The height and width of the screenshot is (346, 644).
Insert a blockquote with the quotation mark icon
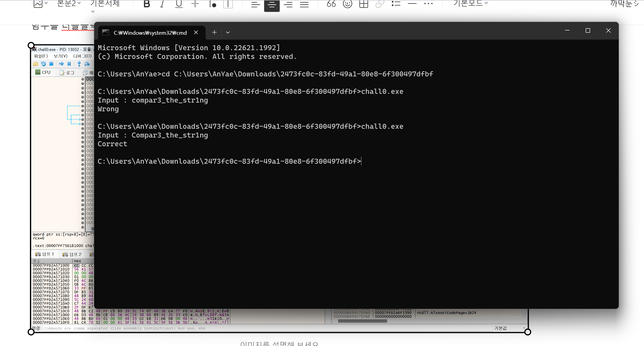[x=331, y=4]
